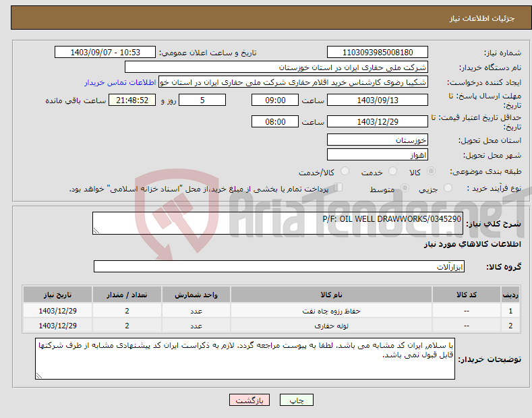Click the remaining days field showing 5

click(202, 100)
